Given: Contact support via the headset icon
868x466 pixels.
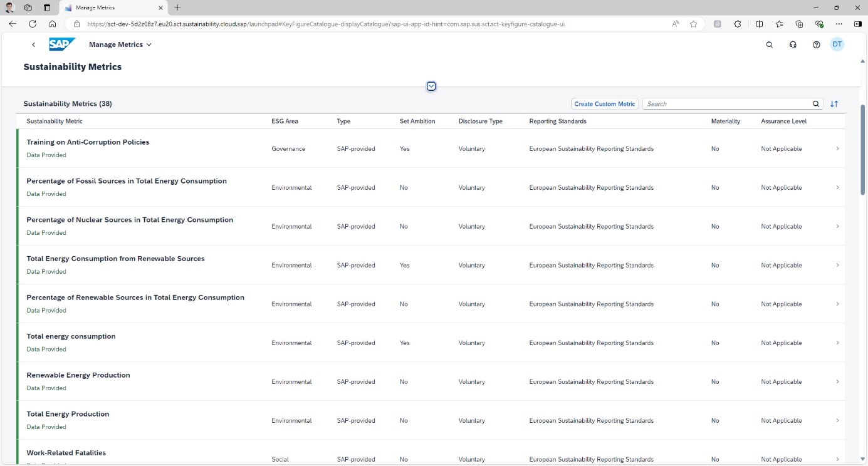Looking at the screenshot, I should [793, 44].
